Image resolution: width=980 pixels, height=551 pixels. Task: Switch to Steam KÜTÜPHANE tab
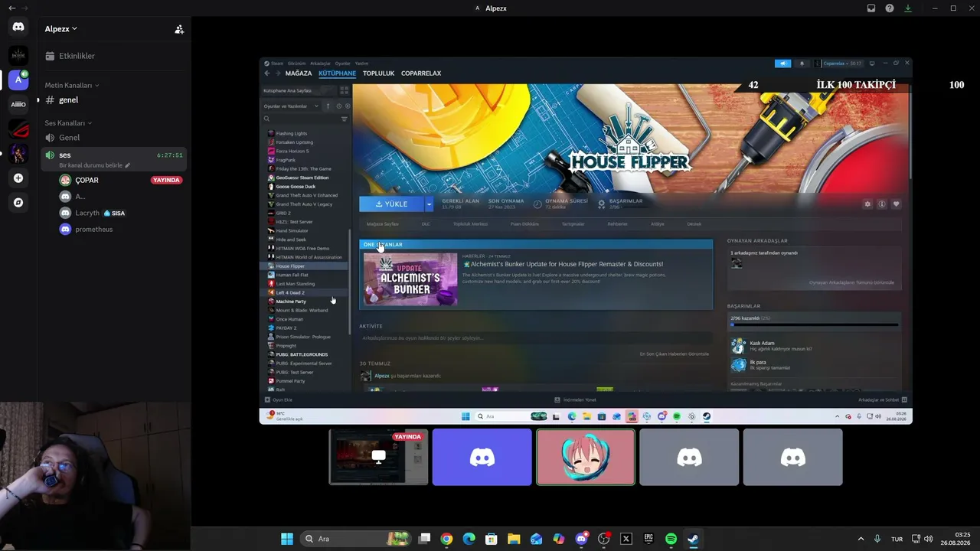tap(338, 73)
